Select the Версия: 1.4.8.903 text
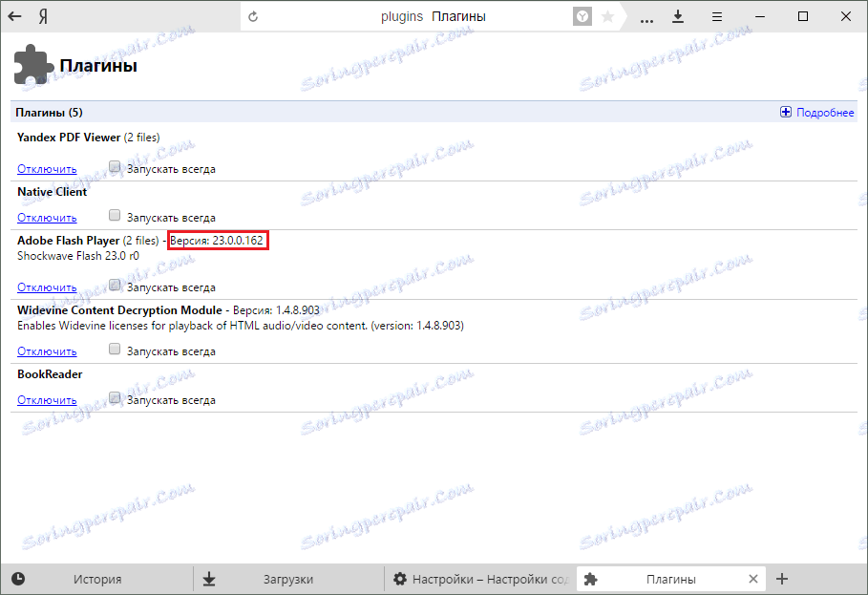Screen dimensions: 868x595 pyautogui.click(x=276, y=310)
